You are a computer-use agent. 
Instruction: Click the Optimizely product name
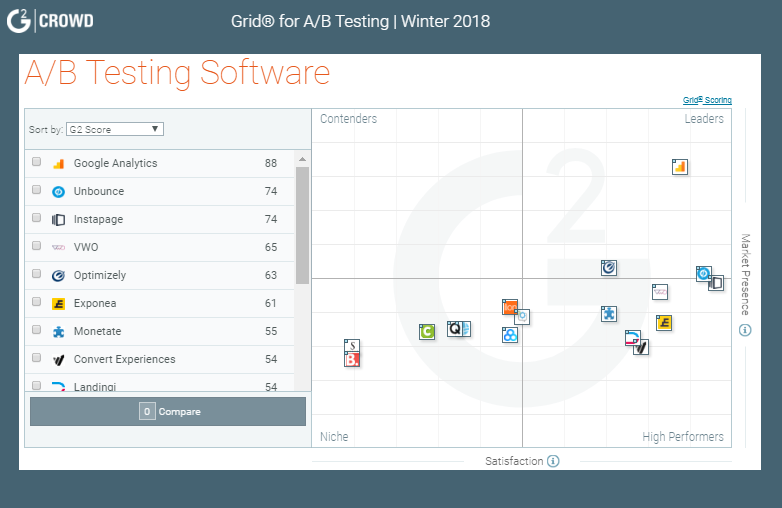(100, 275)
